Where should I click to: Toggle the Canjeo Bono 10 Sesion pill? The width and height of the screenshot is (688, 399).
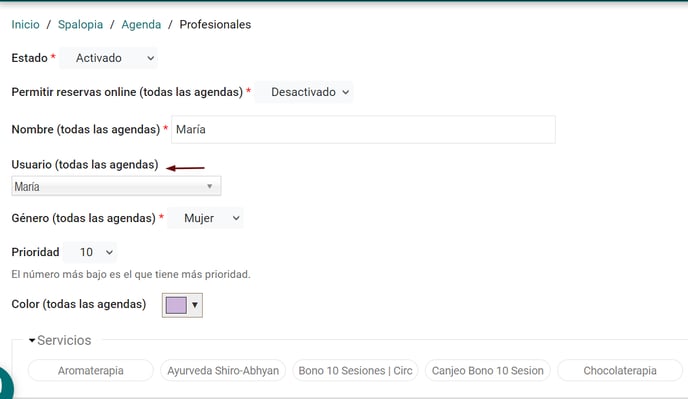click(x=487, y=370)
